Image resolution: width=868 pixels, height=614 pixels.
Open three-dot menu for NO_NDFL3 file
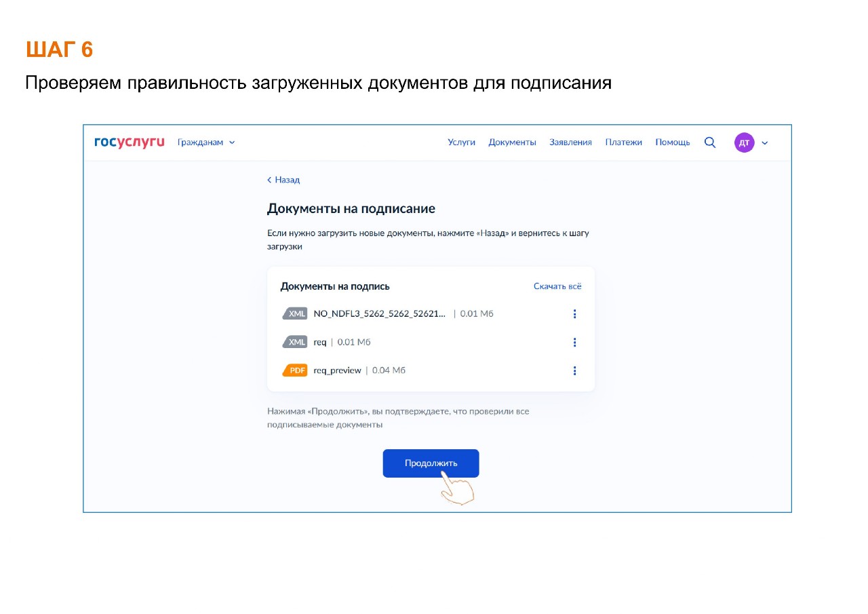click(574, 314)
